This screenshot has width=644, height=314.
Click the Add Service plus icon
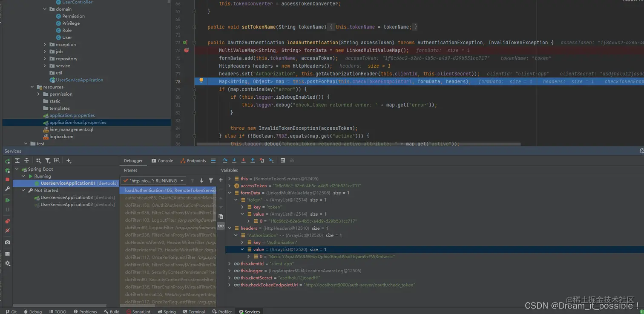69,160
